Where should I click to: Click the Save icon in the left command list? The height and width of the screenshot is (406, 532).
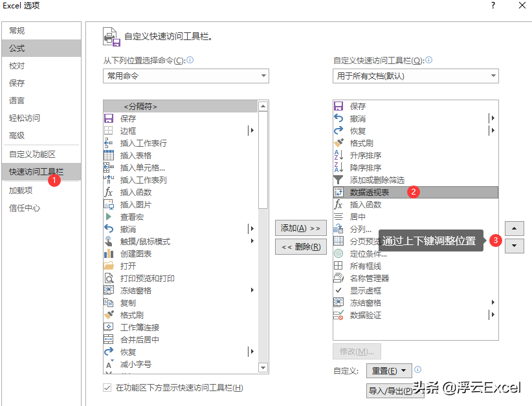(109, 118)
